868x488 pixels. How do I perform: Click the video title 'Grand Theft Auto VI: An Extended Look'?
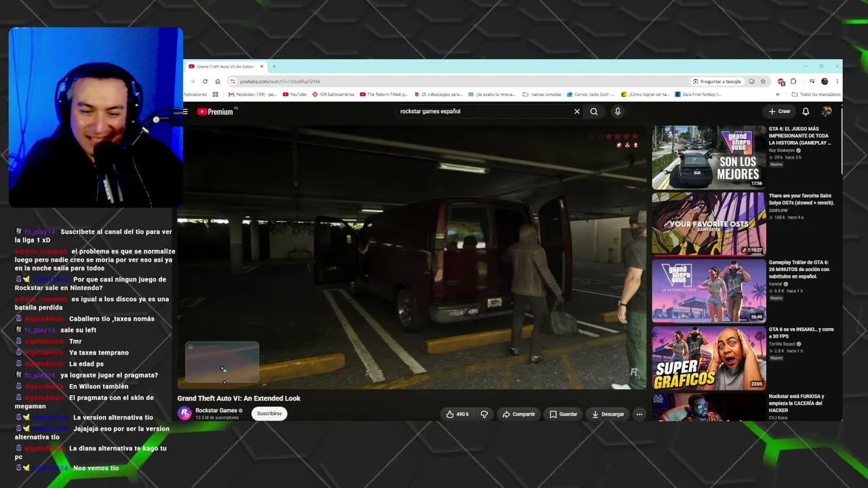[239, 399]
